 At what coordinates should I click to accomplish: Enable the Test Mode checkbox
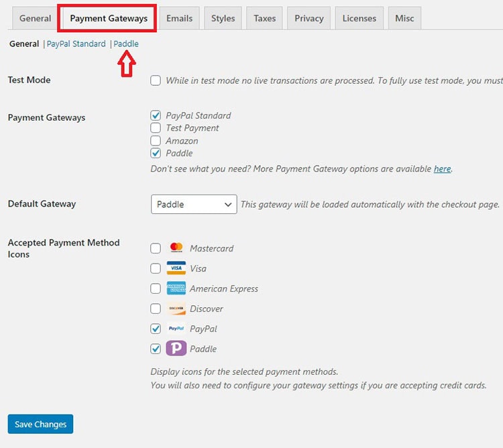(x=156, y=80)
